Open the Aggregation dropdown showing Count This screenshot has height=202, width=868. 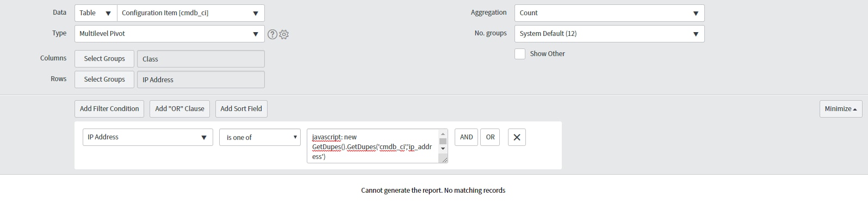[x=609, y=13]
